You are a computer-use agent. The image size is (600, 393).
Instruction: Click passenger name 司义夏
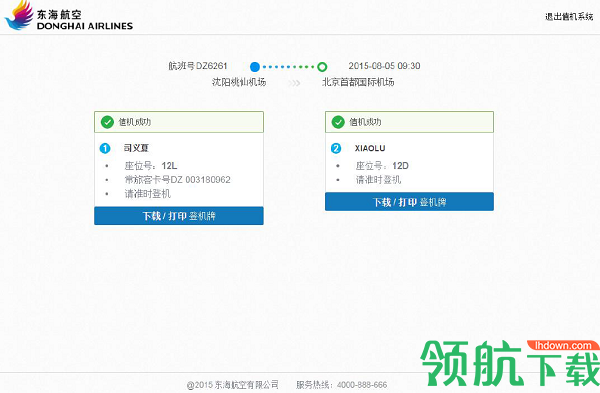pyautogui.click(x=136, y=148)
